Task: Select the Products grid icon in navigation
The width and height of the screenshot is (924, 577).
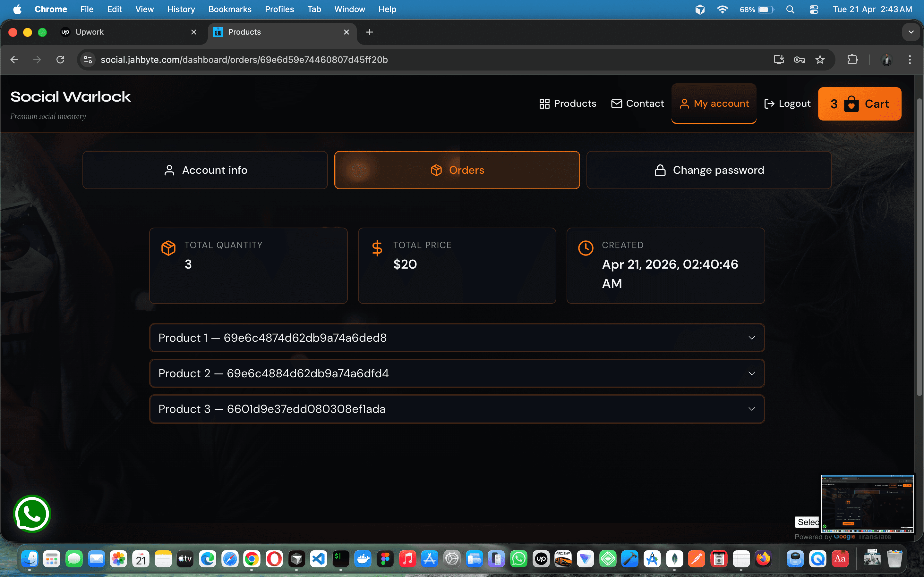Action: pos(545,104)
